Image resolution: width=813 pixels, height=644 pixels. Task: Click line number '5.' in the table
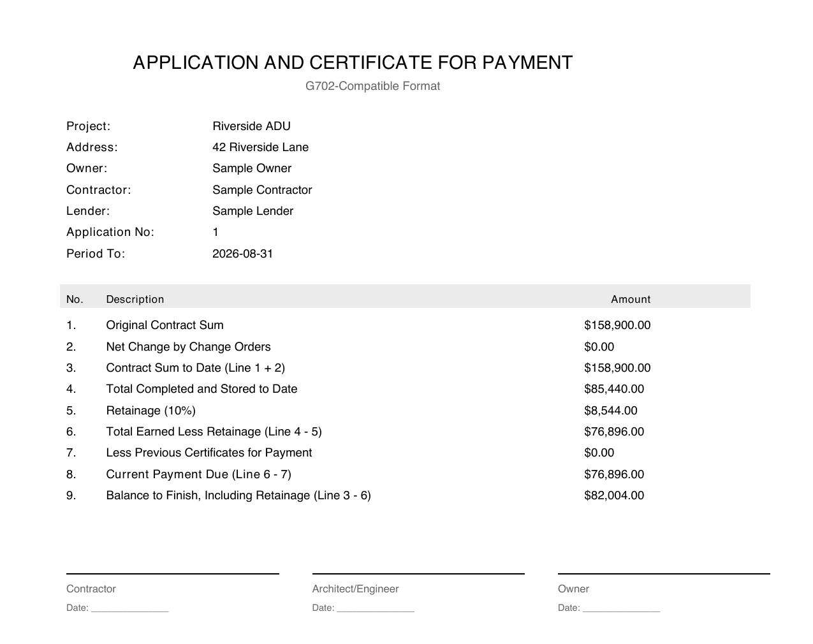click(71, 411)
